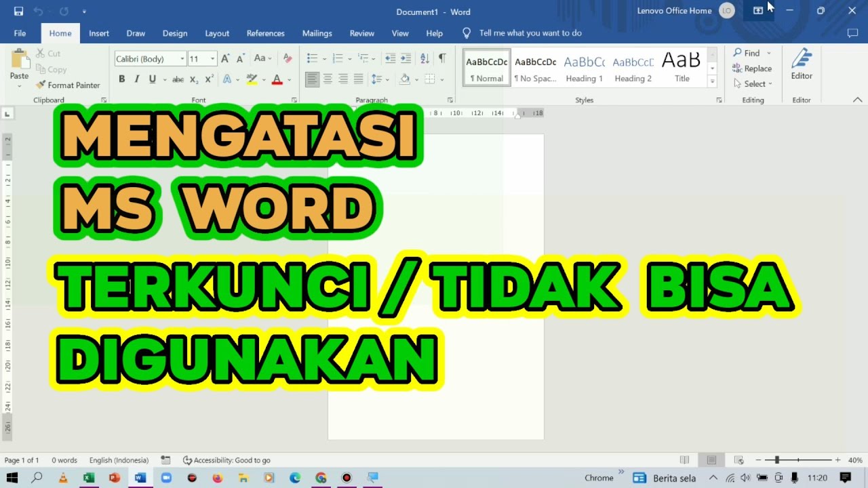Show paragraph marks with pilcrow button

coord(442,59)
